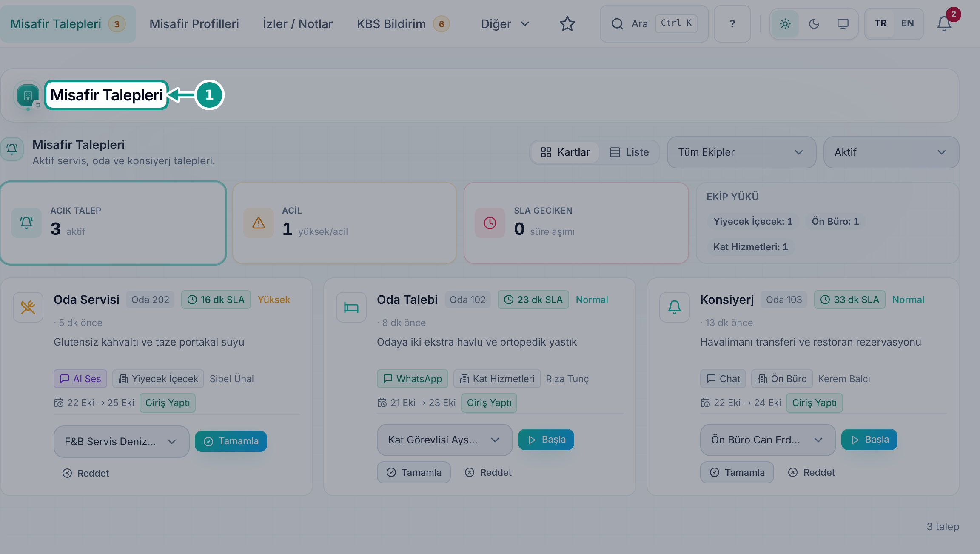Reject the Konsiyerj request
This screenshot has height=554, width=980.
click(812, 472)
